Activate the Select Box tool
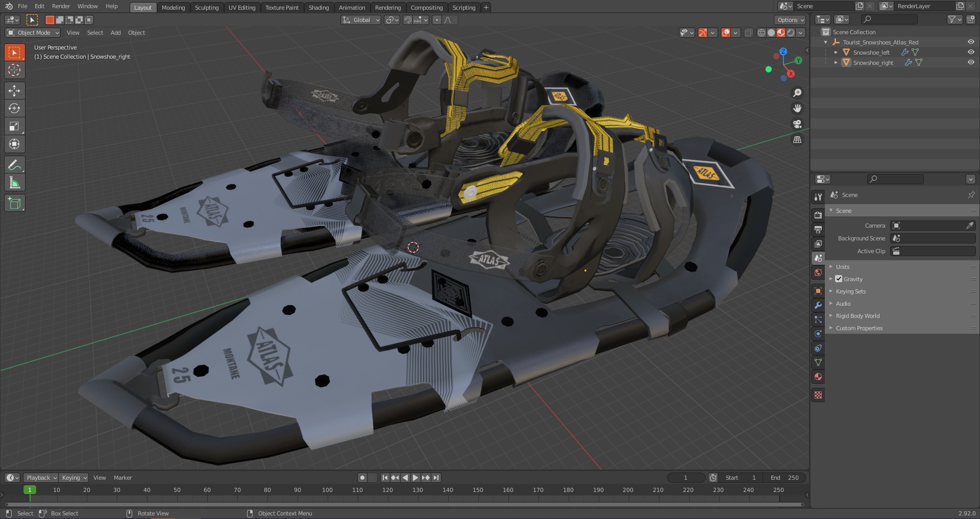 pyautogui.click(x=14, y=53)
